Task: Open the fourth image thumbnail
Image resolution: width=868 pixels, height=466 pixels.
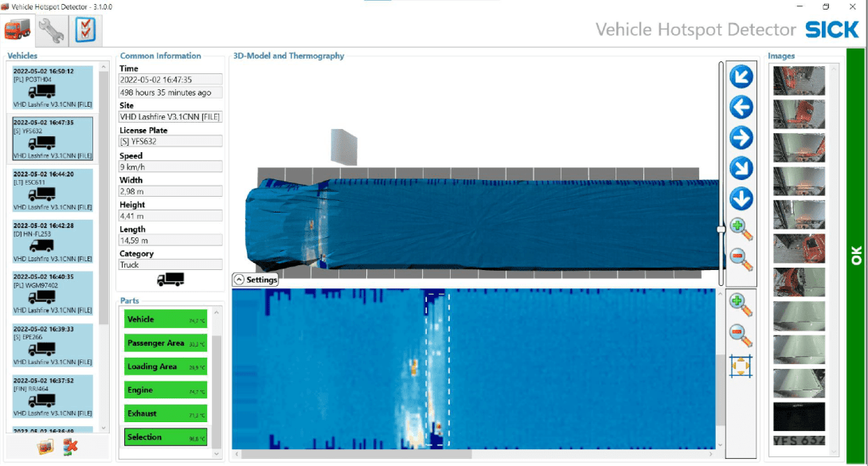Action: click(799, 181)
